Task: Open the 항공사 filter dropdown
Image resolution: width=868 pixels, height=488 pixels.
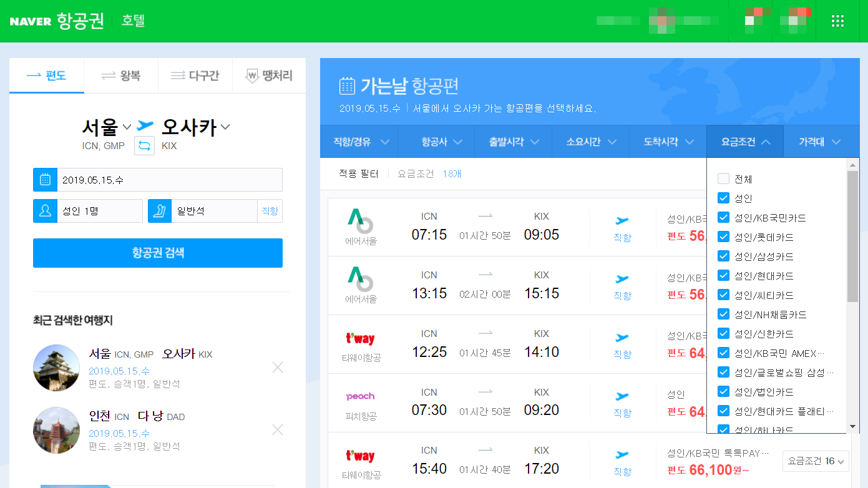Action: 436,142
